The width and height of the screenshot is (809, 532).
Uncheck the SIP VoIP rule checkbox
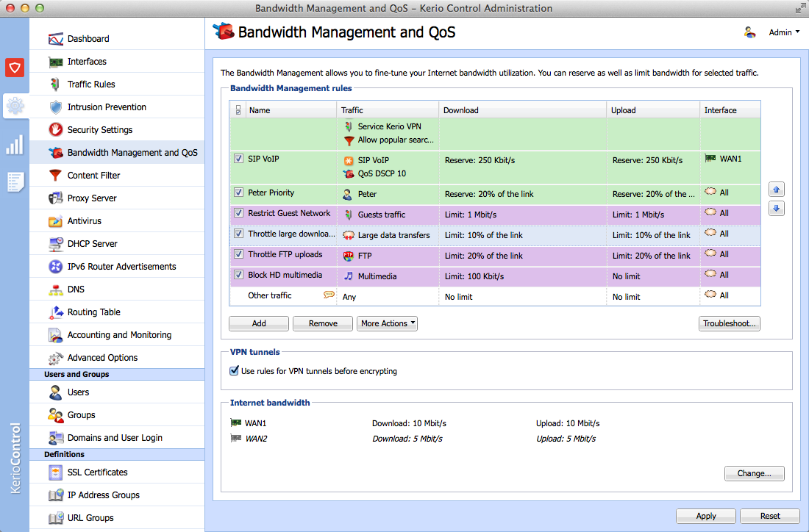point(238,158)
